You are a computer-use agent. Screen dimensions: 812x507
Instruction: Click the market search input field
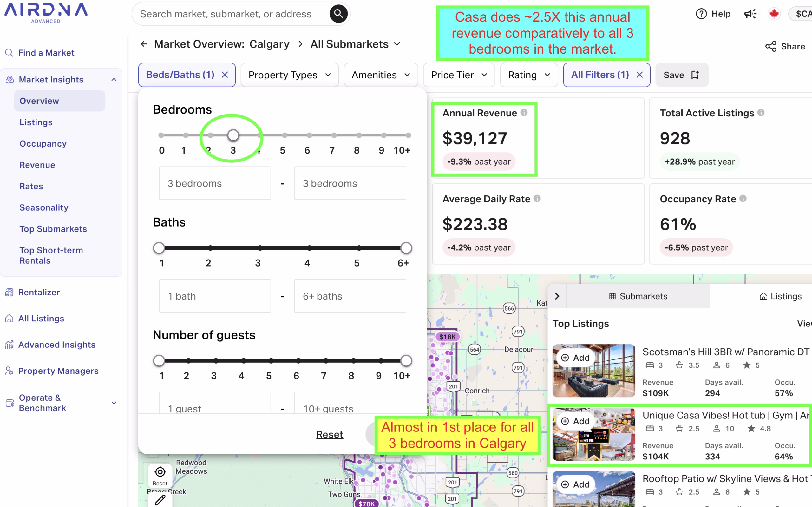(231, 14)
